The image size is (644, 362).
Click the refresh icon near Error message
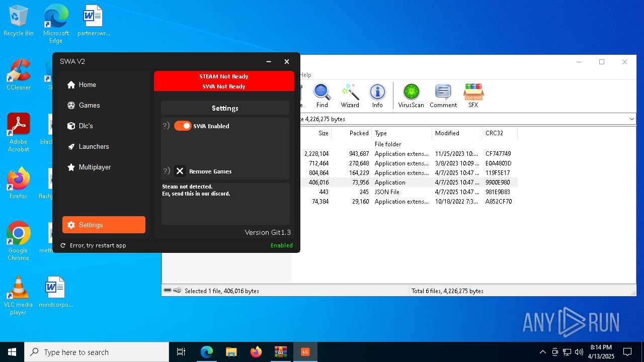(63, 245)
